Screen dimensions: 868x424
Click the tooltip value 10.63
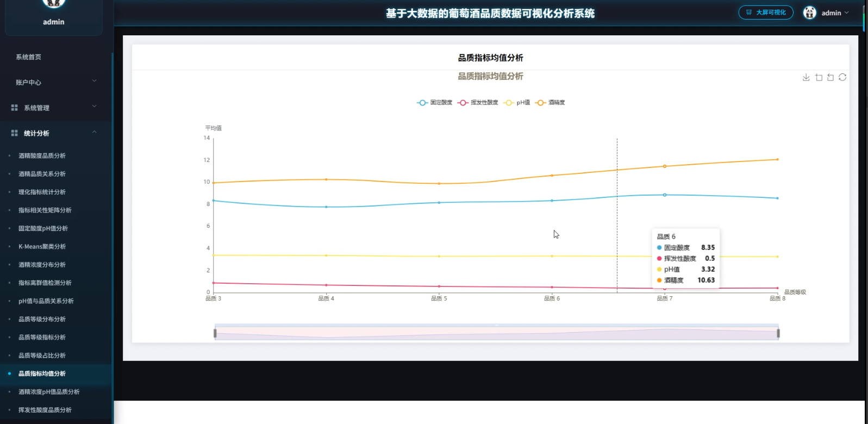coord(706,280)
